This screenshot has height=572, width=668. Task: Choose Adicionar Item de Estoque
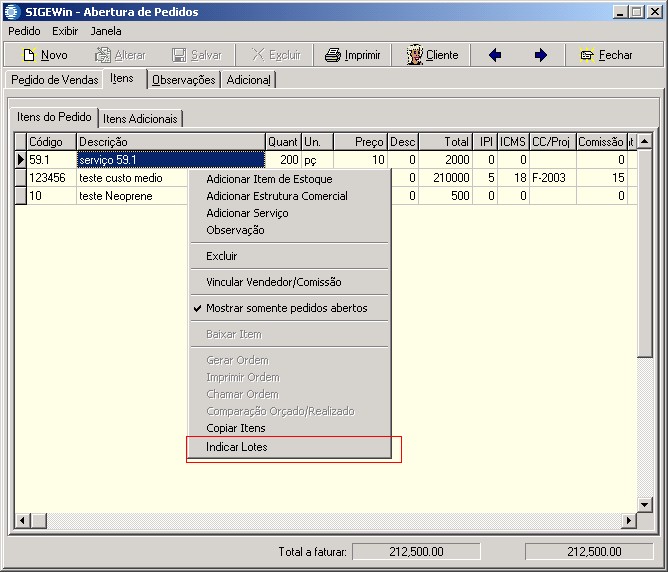click(290, 179)
